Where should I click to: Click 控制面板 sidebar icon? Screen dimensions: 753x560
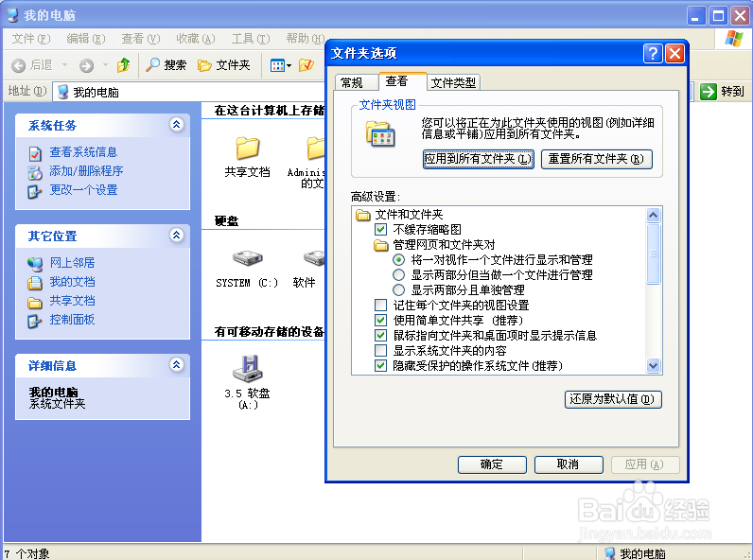35,321
